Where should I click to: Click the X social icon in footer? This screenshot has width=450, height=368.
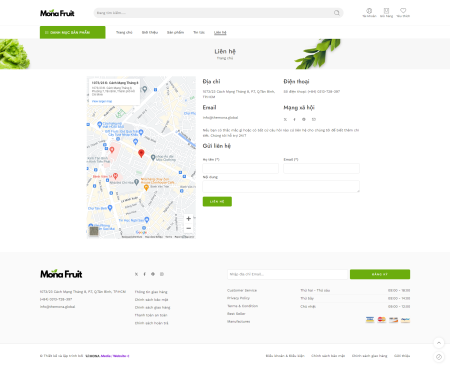[x=136, y=274]
